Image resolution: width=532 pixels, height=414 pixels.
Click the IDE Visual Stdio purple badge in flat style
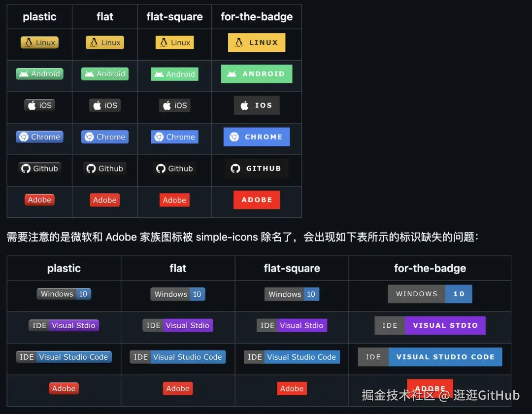point(177,325)
